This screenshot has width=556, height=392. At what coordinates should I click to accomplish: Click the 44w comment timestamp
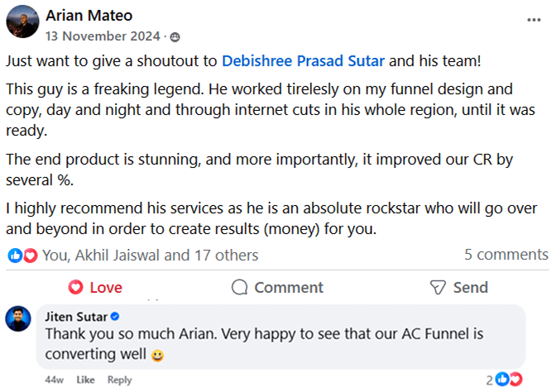[55, 380]
